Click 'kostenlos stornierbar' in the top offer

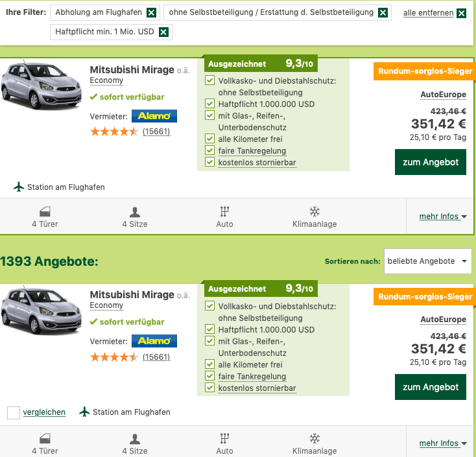[x=257, y=163]
